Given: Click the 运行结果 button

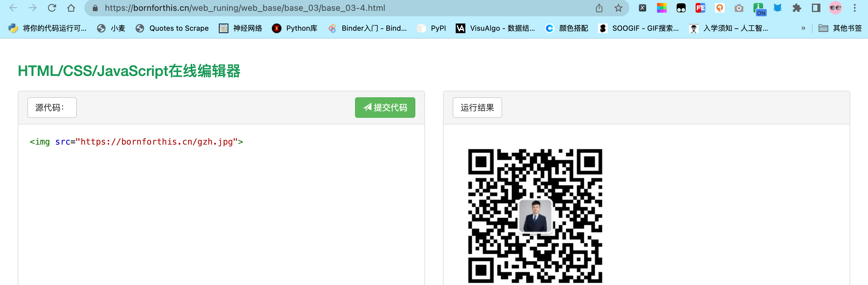Looking at the screenshot, I should pos(477,108).
